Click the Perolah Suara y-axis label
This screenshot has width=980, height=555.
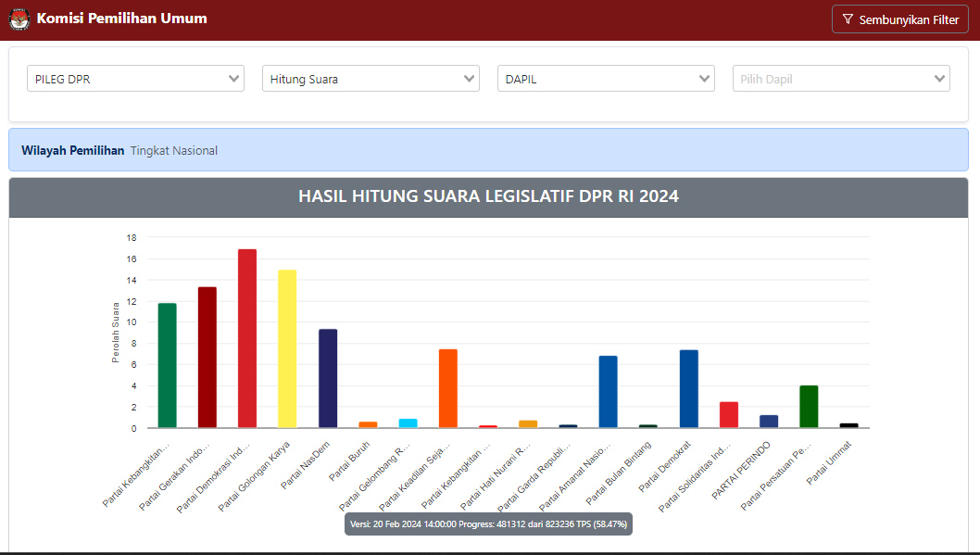coord(115,333)
